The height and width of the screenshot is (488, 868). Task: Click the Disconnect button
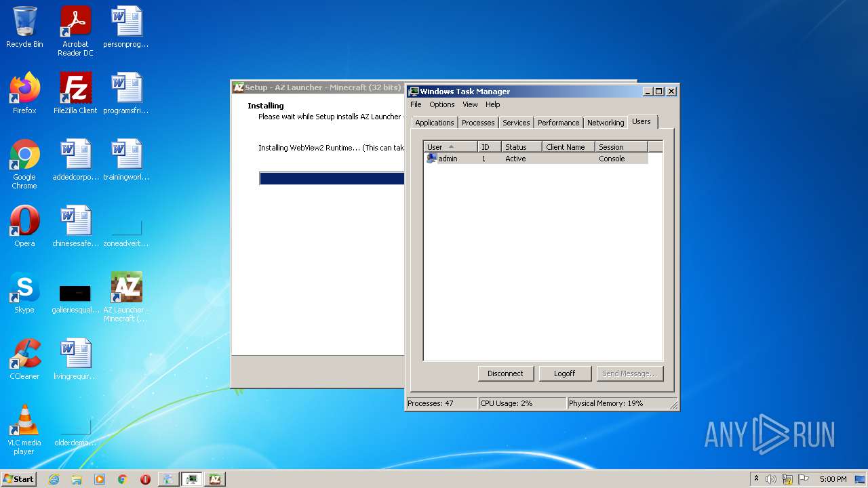tap(505, 373)
